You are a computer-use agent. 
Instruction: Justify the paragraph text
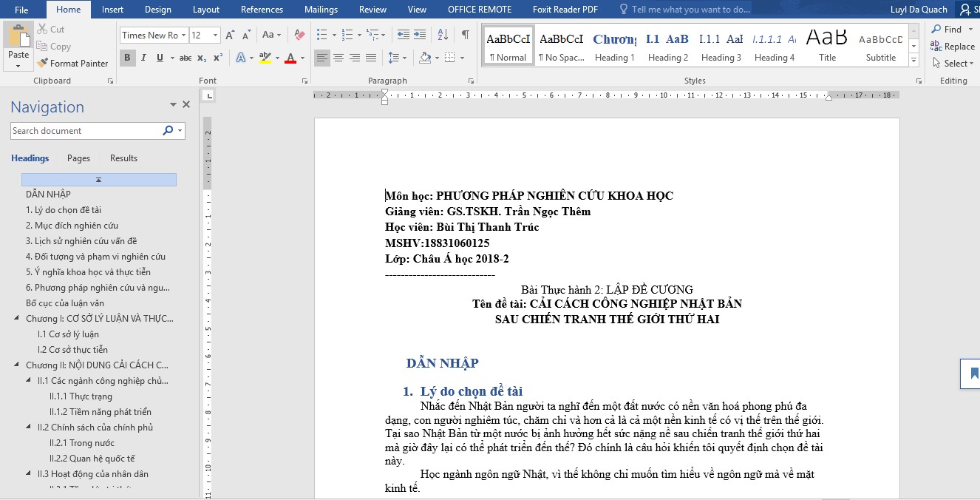371,58
